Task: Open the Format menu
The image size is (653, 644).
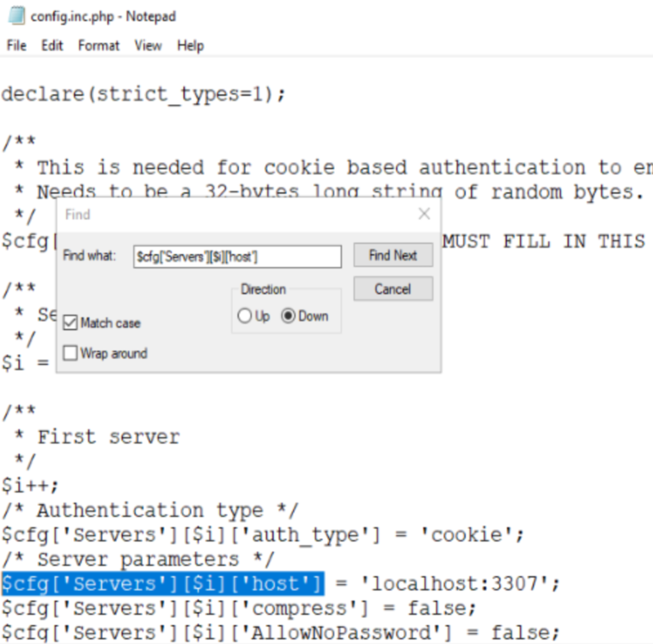Action: pyautogui.click(x=99, y=46)
